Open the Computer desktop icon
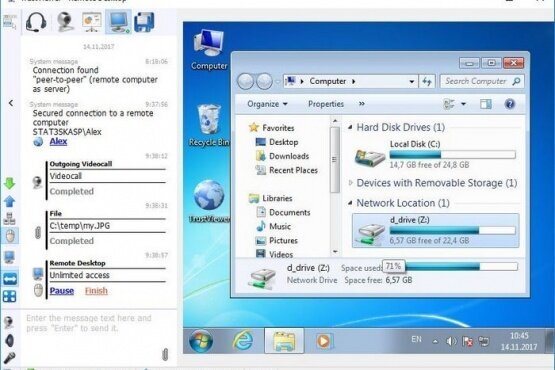The height and width of the screenshot is (370, 555). (209, 50)
